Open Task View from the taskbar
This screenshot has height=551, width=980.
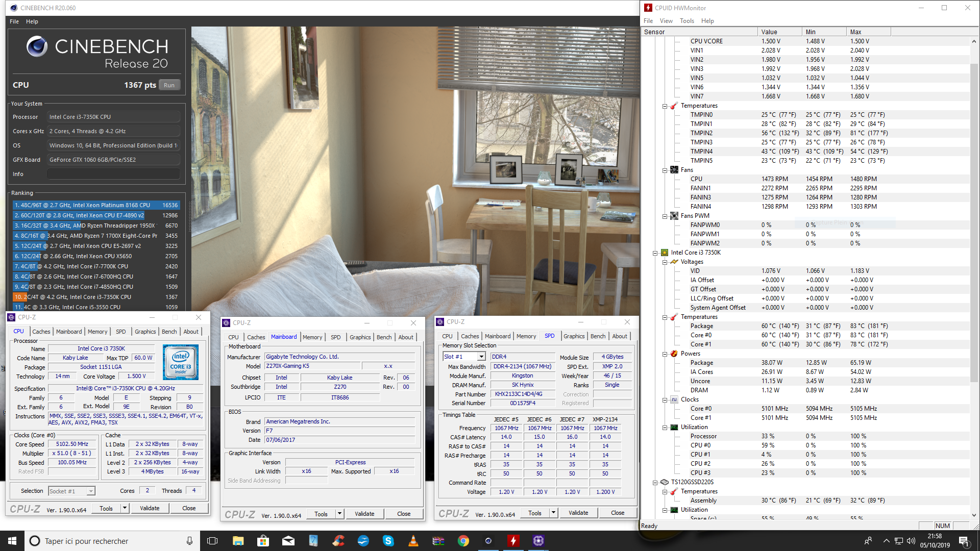pyautogui.click(x=212, y=541)
